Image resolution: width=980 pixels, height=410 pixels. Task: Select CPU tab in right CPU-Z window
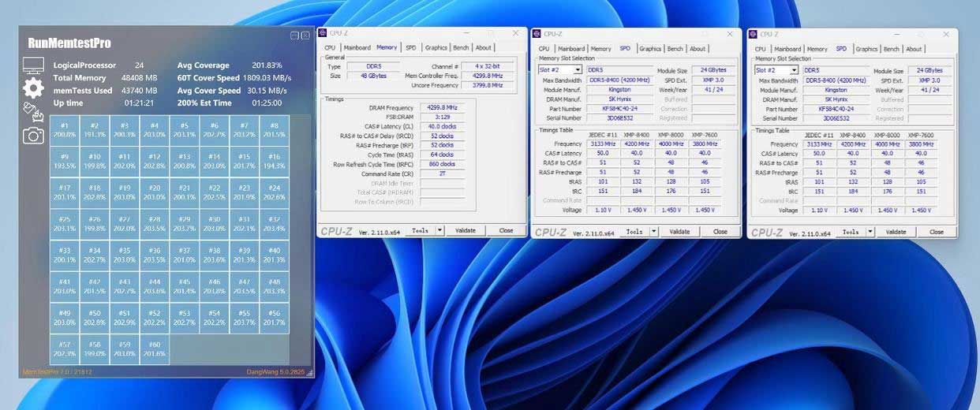[761, 48]
